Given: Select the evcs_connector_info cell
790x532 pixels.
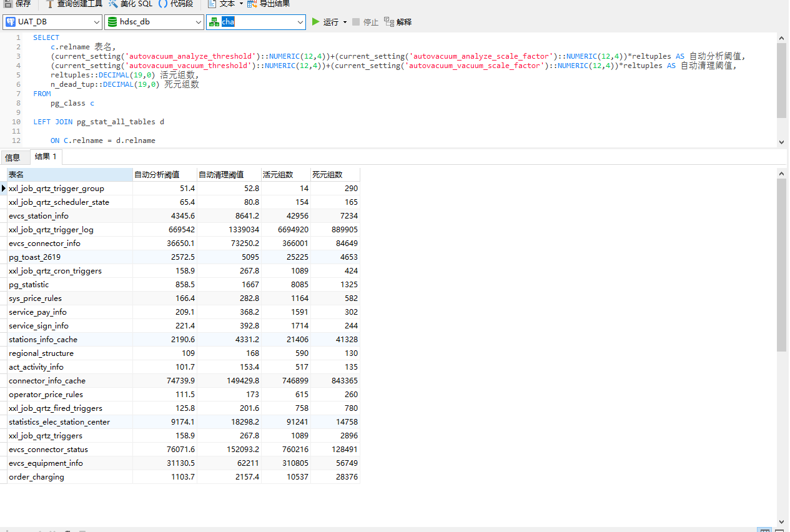Looking at the screenshot, I should pos(70,244).
